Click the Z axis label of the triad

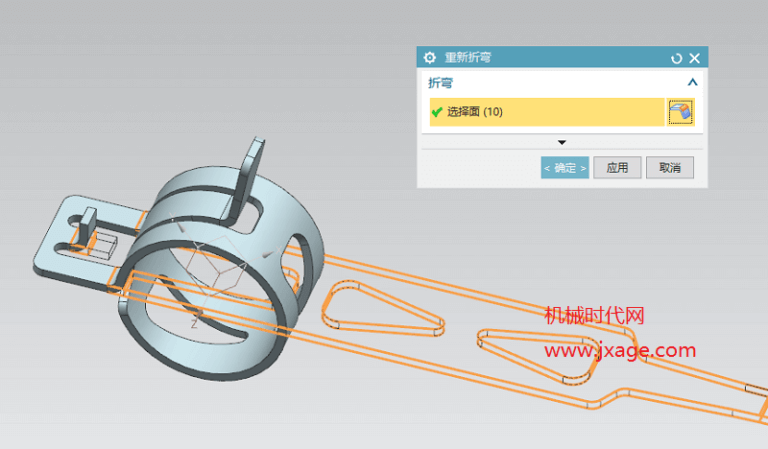pyautogui.click(x=194, y=323)
